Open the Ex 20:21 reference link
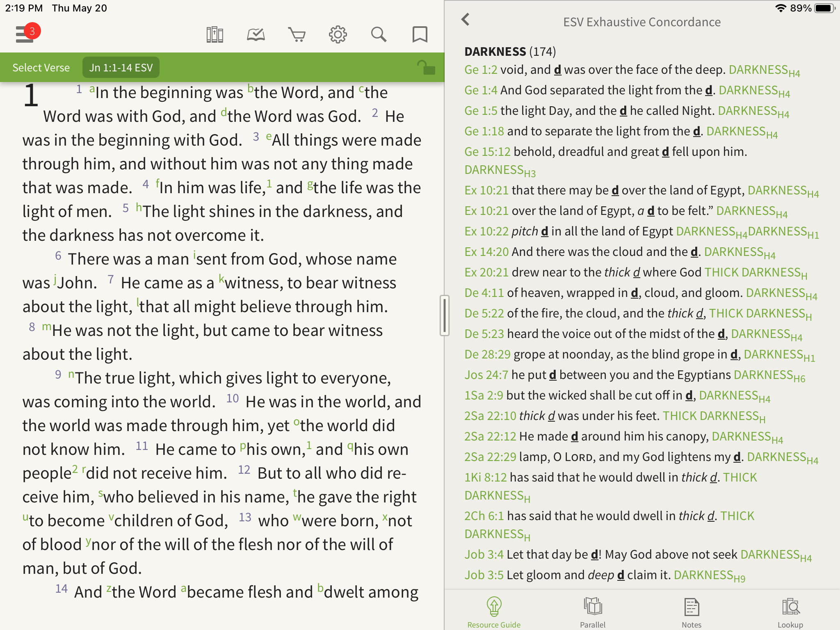The image size is (840, 630). tap(486, 272)
